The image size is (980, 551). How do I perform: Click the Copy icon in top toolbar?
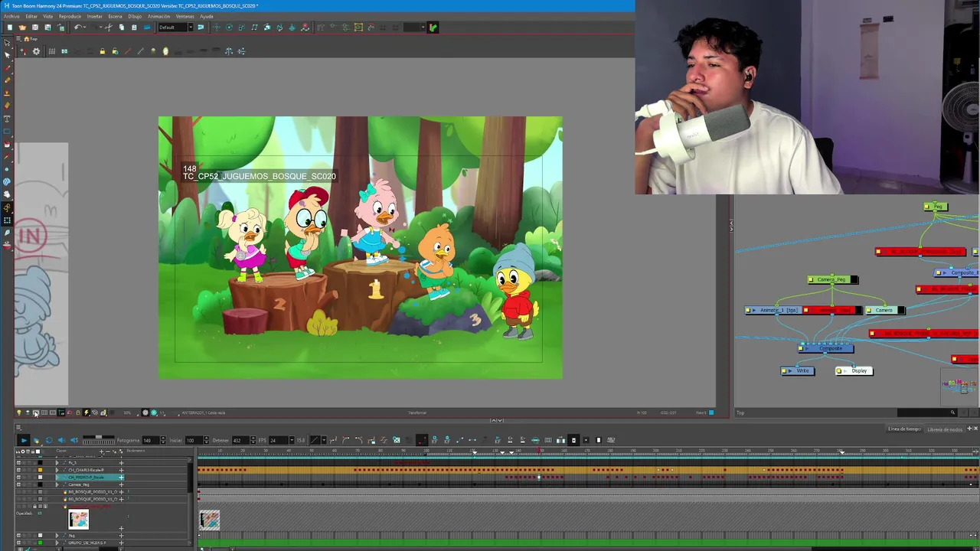point(121,28)
